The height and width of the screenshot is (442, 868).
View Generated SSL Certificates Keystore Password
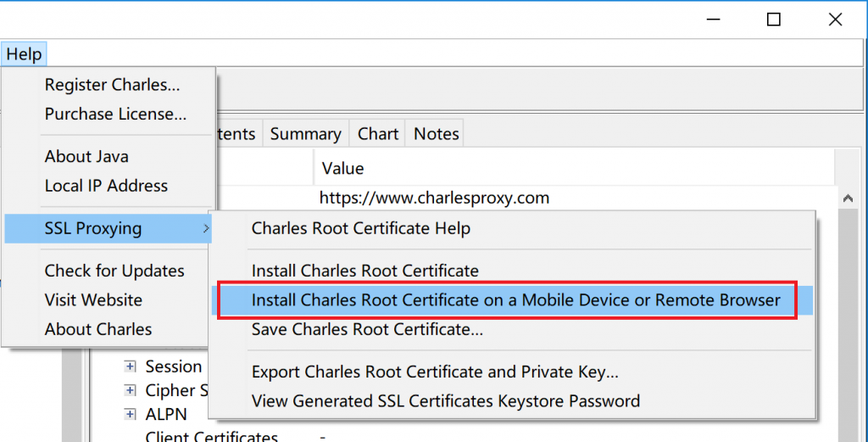(511, 400)
